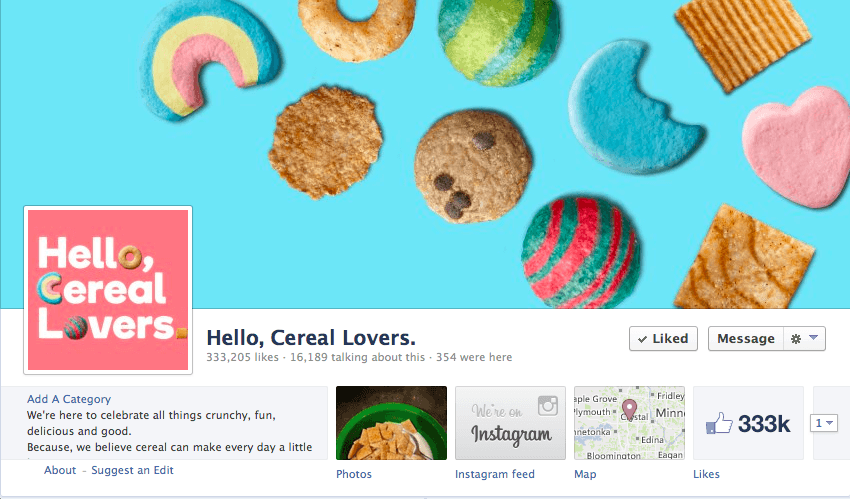Open the Map tab link
Screen dimensions: 850x499
(585, 474)
